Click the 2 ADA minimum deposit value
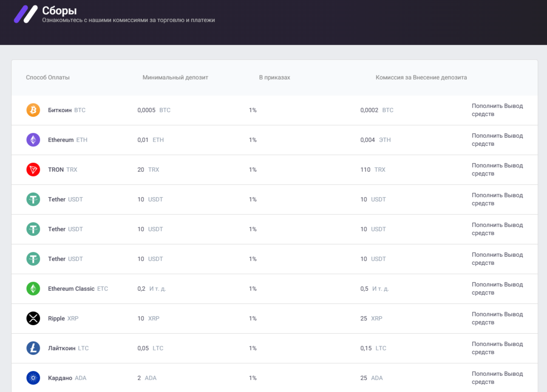 (x=147, y=378)
